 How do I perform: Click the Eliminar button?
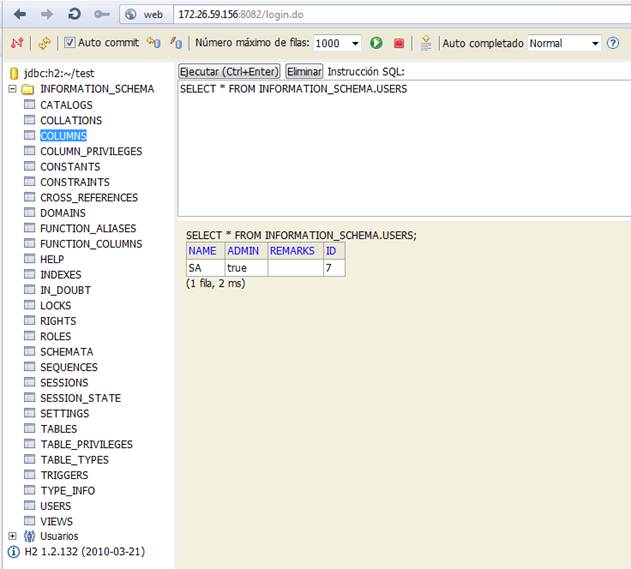tap(304, 72)
